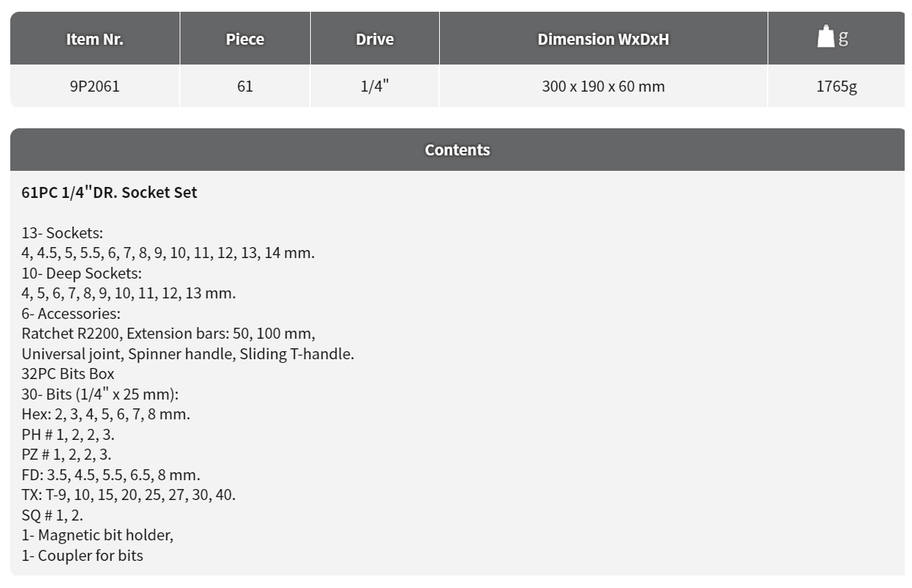
Task: Click the TX T-9 bits line
Action: [128, 495]
